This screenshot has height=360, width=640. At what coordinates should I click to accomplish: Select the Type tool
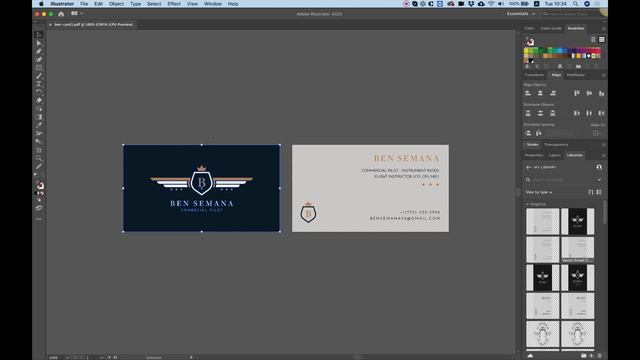click(39, 84)
